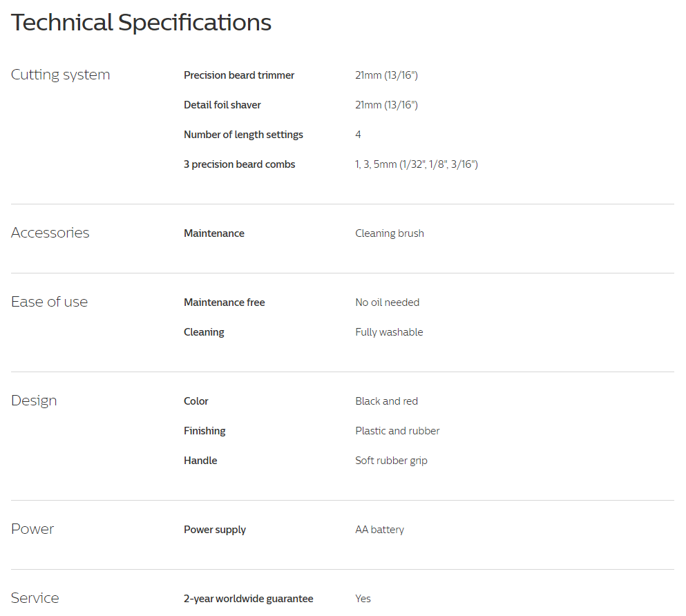Click the Power section title
The height and width of the screenshot is (616, 686).
[x=32, y=529]
